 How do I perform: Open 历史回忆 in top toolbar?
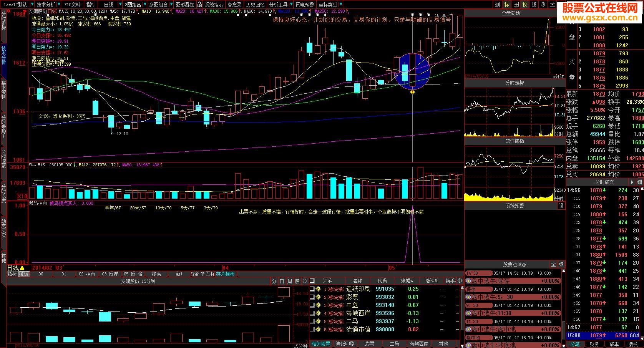coord(255,5)
